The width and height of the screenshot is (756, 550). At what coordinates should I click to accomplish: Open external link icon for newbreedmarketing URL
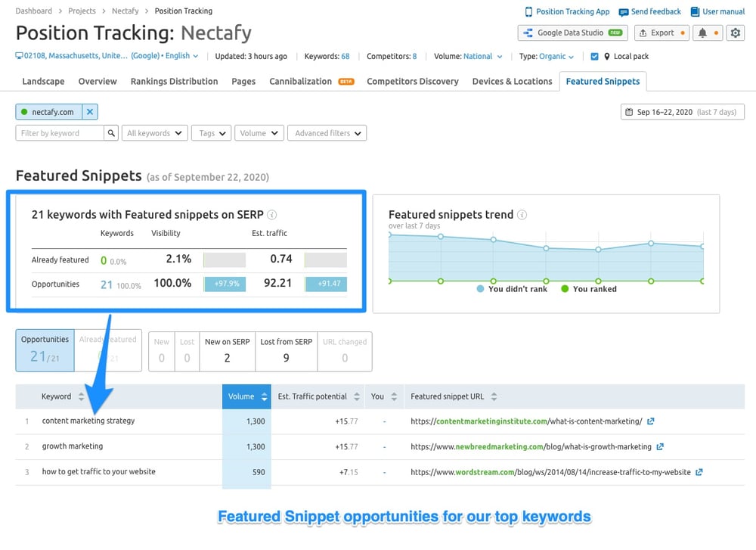660,447
